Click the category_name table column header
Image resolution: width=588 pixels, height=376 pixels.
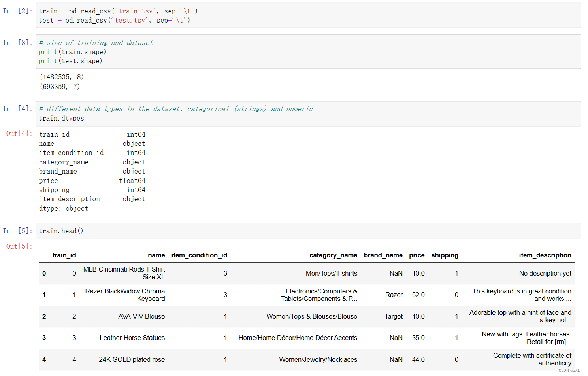pos(333,255)
